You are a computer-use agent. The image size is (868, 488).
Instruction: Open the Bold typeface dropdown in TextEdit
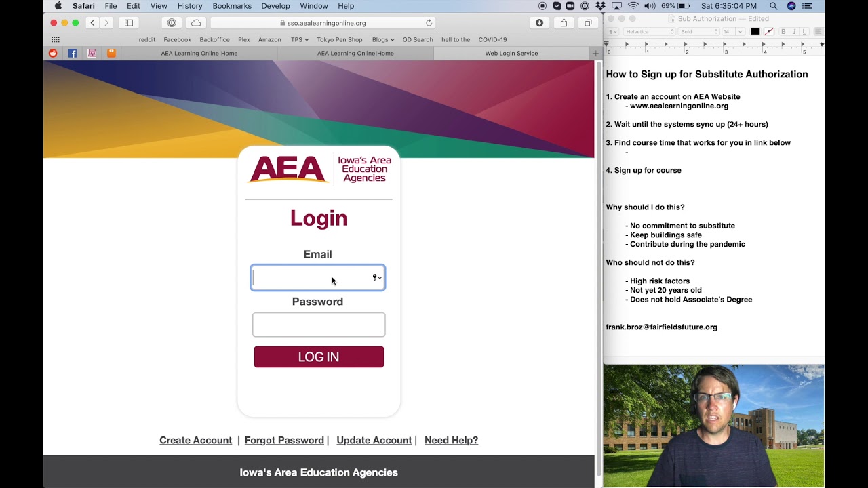tap(698, 32)
